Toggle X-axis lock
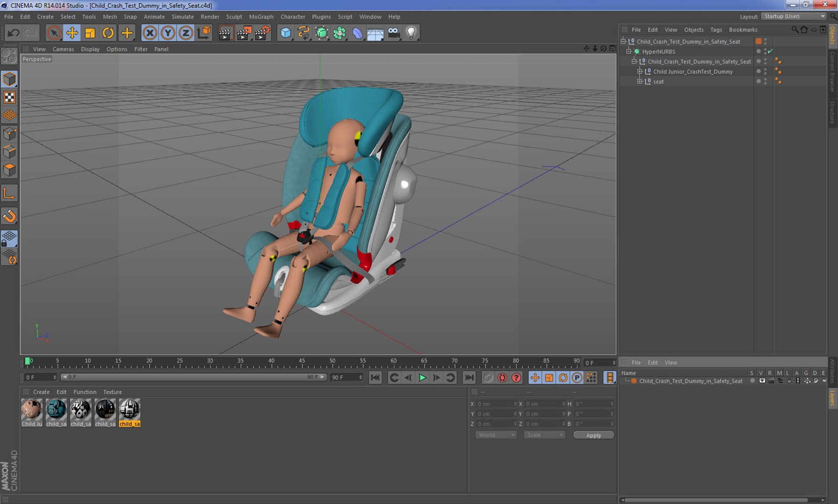 pyautogui.click(x=150, y=33)
